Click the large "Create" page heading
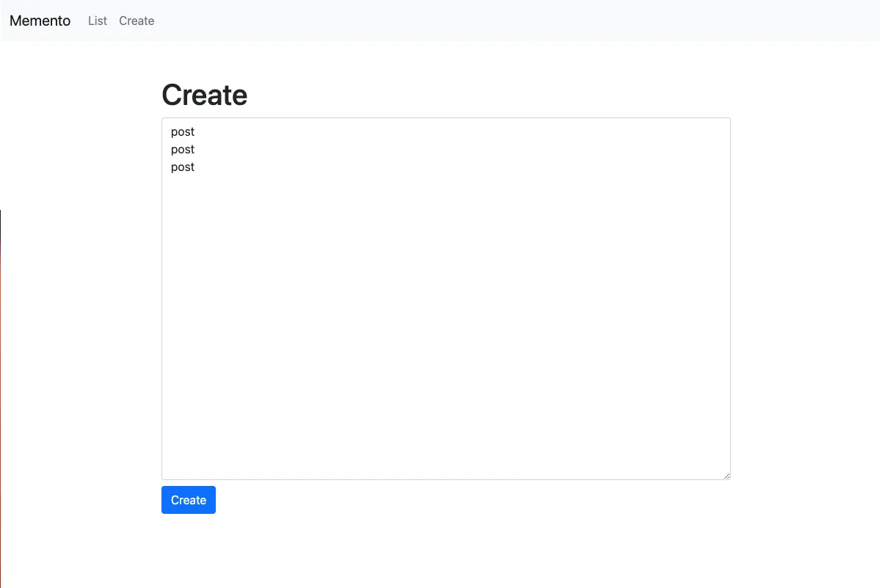This screenshot has height=588, width=880. (x=204, y=95)
